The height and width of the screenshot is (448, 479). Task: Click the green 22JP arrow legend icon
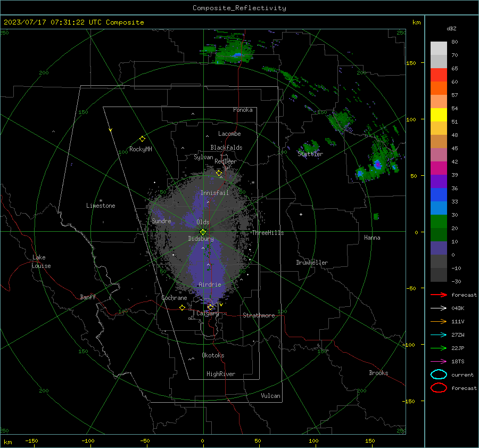[x=439, y=348]
